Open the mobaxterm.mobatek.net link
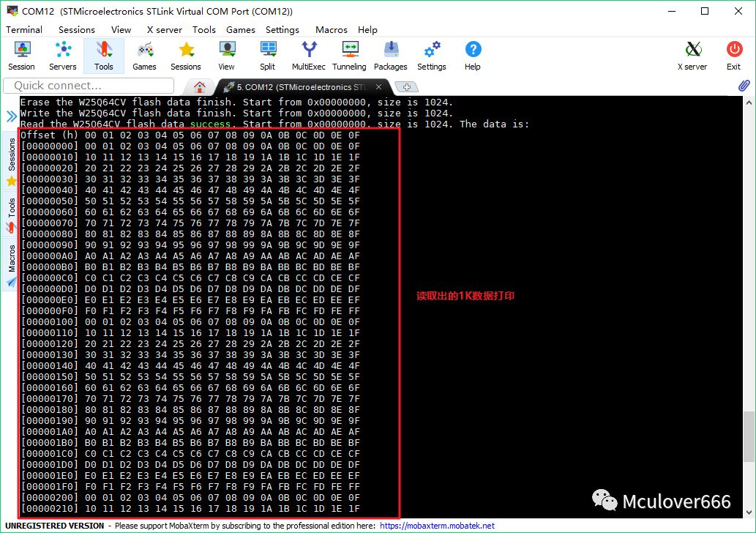Screen dimensions: 756x533 coord(437,525)
